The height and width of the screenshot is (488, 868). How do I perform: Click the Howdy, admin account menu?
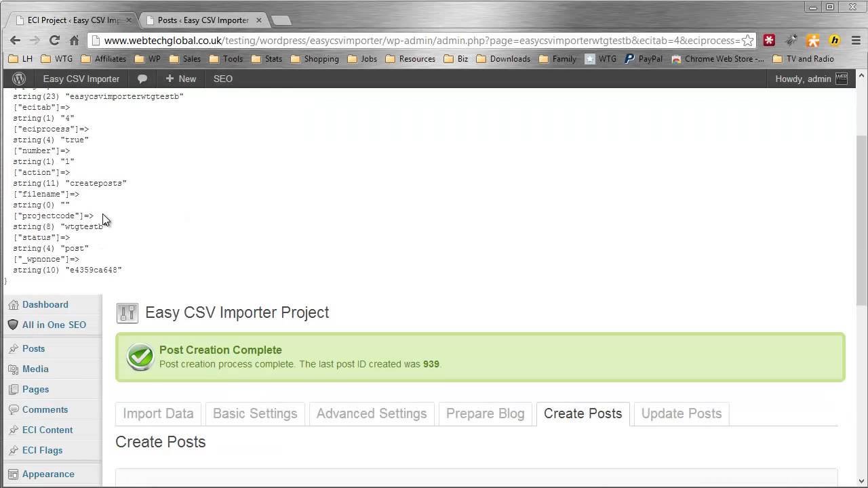pos(811,79)
